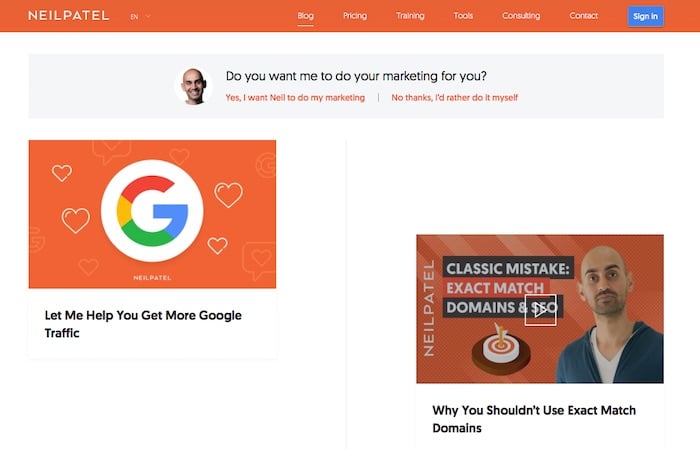This screenshot has width=700, height=449.
Task: Play the Exact Match Domains video
Action: [540, 310]
